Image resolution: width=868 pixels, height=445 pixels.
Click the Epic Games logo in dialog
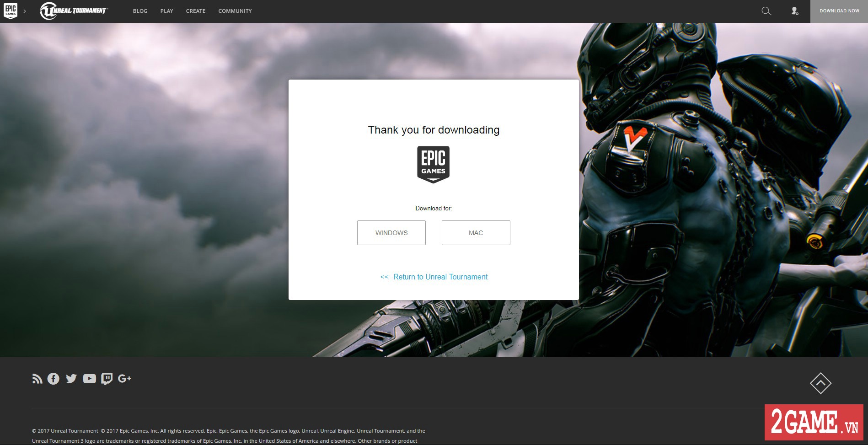click(x=433, y=165)
